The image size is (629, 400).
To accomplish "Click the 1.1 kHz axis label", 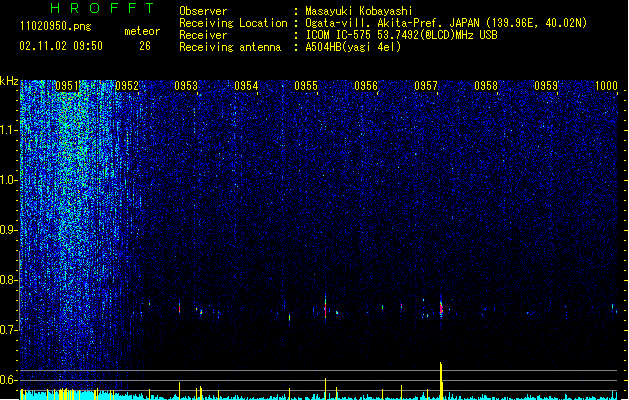I will tap(9, 130).
